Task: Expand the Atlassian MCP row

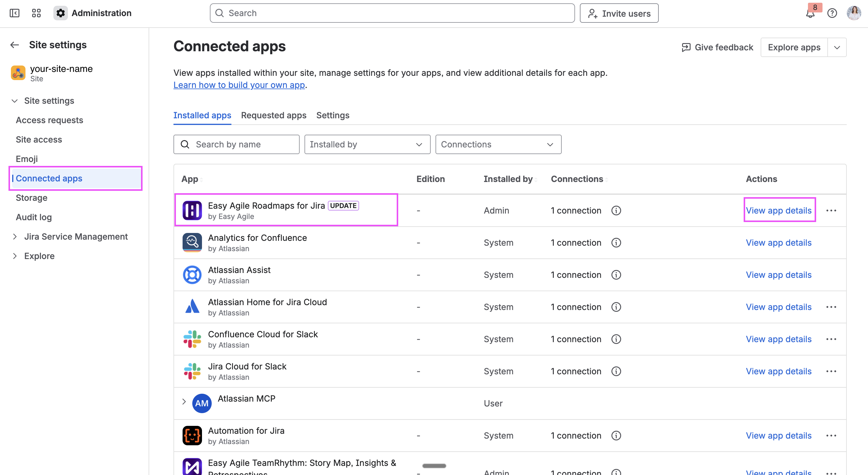Action: (184, 402)
